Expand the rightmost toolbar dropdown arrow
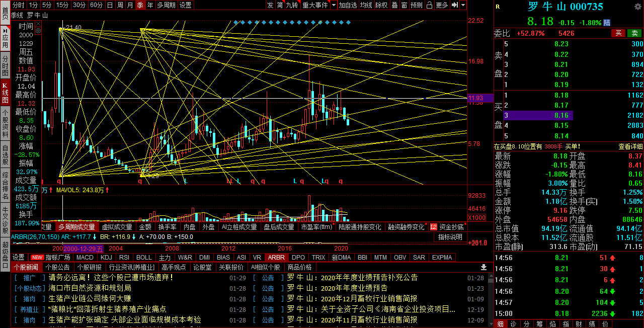Viewport: 644px width, 328px height. [462, 5]
